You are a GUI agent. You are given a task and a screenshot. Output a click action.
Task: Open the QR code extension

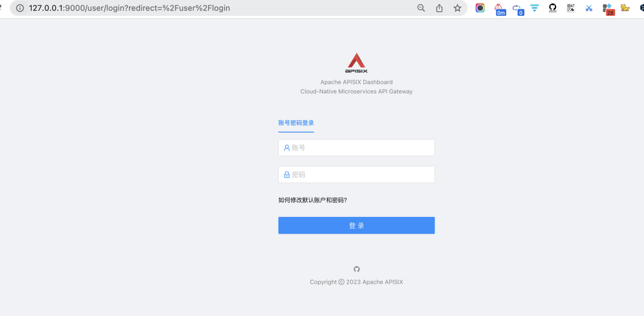coord(571,8)
